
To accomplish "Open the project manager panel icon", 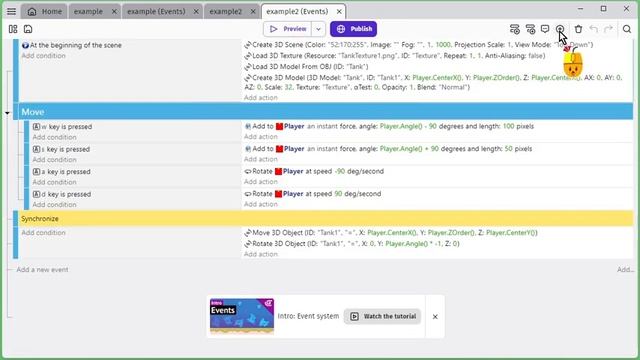I will click(13, 29).
